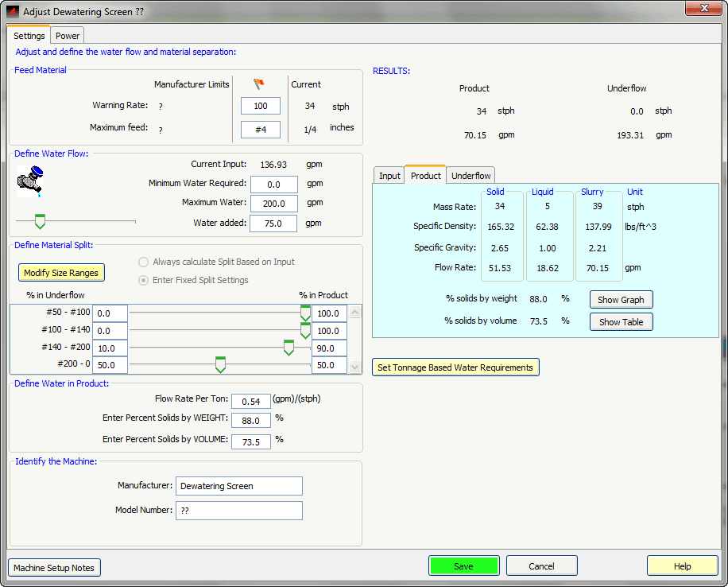Viewport: 728px width, 587px height.
Task: Click the water faucet icon
Action: click(x=30, y=180)
